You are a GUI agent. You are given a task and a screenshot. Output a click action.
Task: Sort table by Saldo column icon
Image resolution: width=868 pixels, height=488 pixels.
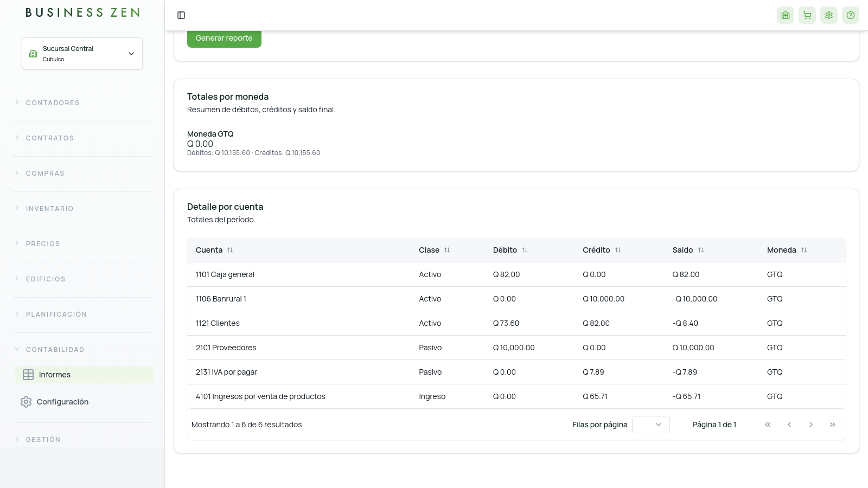[701, 250]
